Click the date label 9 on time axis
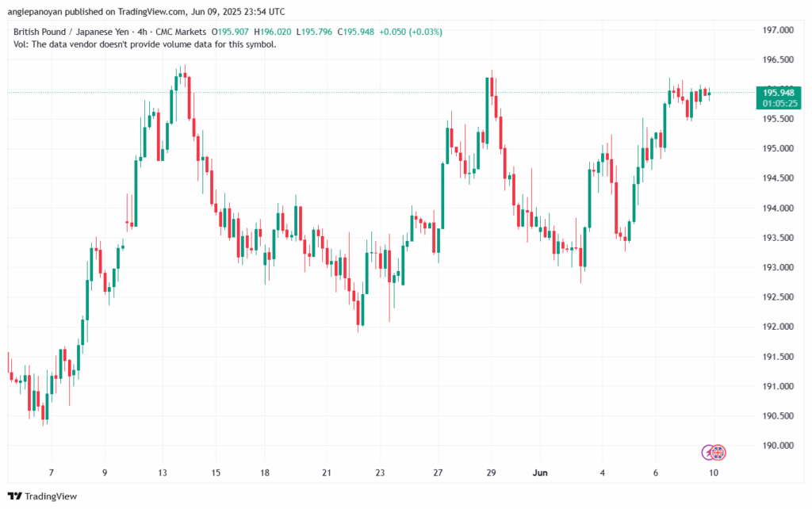The image size is (812, 509). pyautogui.click(x=105, y=473)
